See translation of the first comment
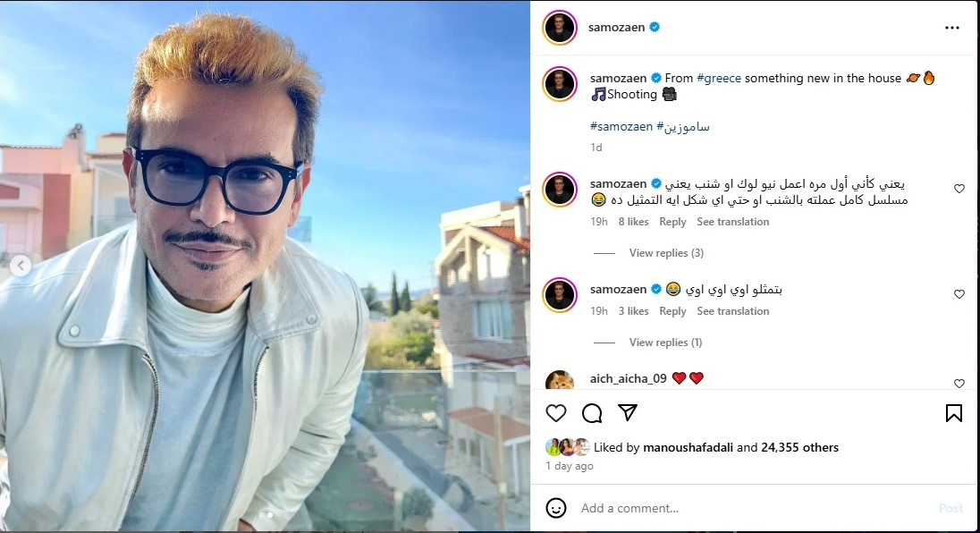980x533 pixels. 733,222
